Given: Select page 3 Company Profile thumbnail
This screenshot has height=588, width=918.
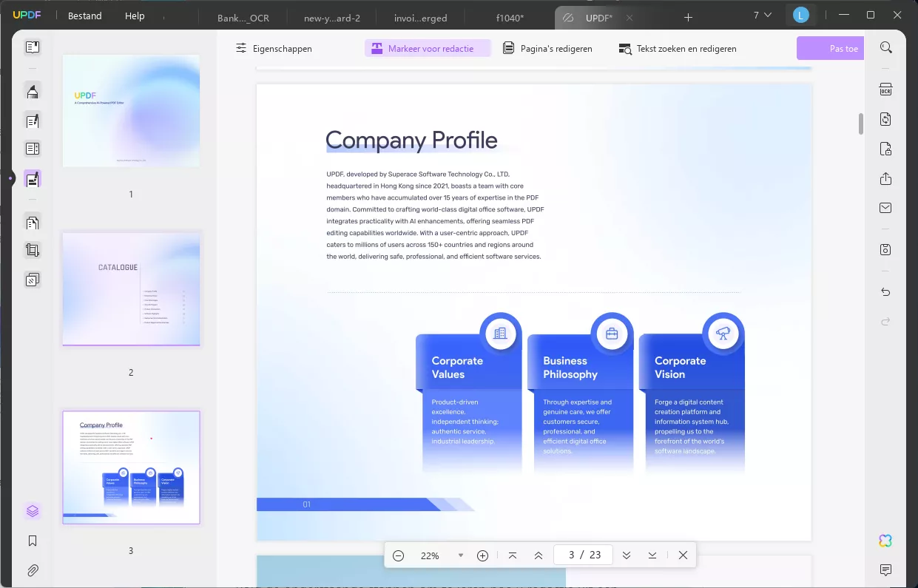Looking at the screenshot, I should click(131, 467).
